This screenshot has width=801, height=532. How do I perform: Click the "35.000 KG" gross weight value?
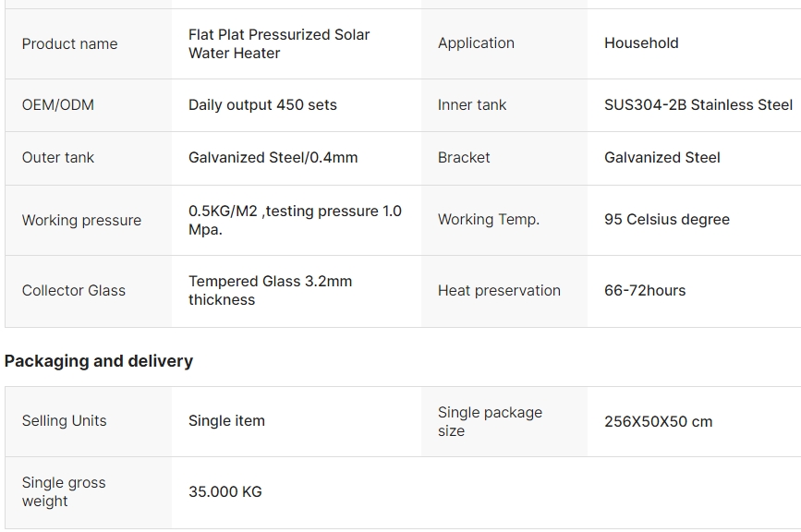pos(225,492)
